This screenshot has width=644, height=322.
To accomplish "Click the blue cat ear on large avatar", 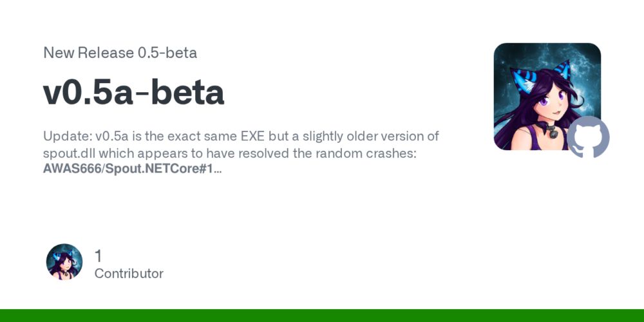I will (562, 70).
